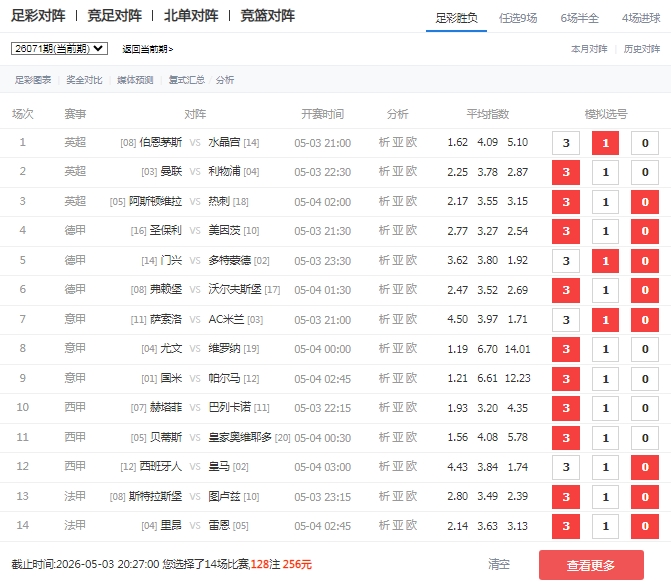The height and width of the screenshot is (586, 671).
Task: Toggle pick 1 for match 7 萨索洛
Action: [605, 320]
